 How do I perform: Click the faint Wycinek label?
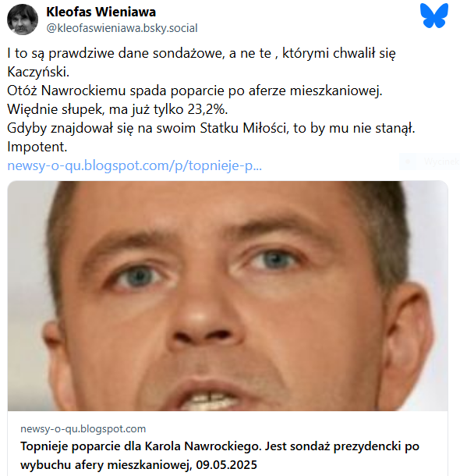click(441, 162)
